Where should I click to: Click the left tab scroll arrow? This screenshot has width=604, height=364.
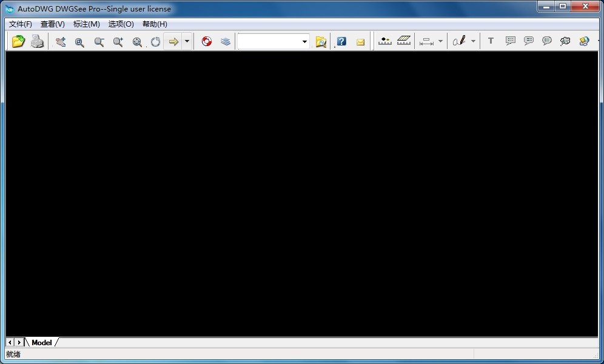point(10,342)
